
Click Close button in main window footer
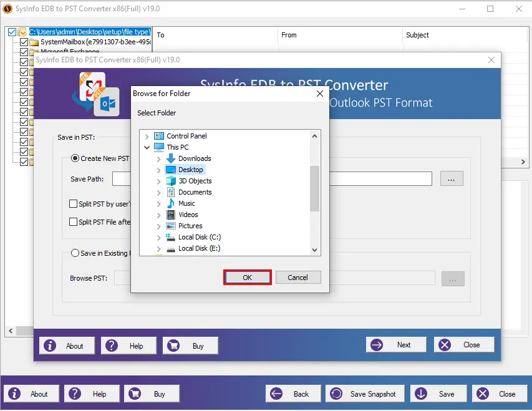(500, 394)
